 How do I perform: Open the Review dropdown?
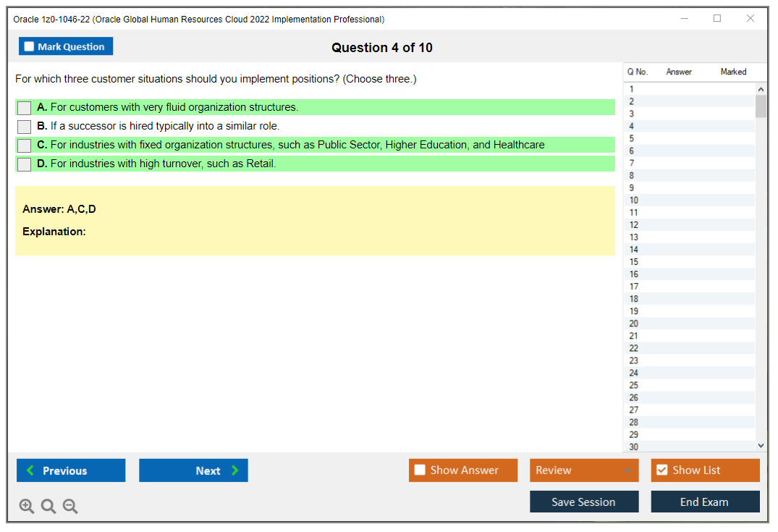[584, 470]
